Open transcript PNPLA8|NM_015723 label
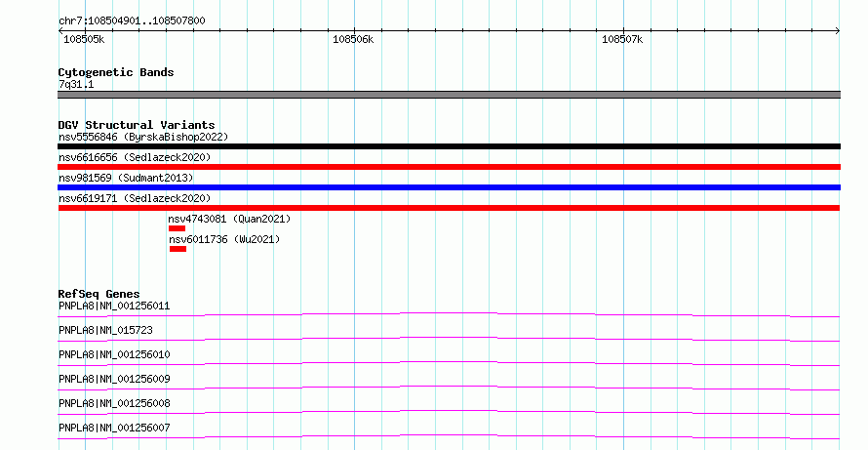 (105, 330)
